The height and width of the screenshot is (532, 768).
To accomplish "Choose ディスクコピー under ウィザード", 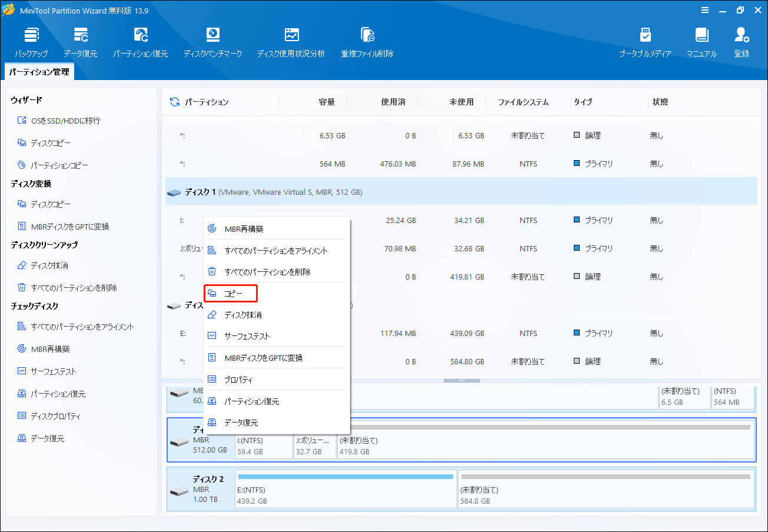I will (44, 143).
